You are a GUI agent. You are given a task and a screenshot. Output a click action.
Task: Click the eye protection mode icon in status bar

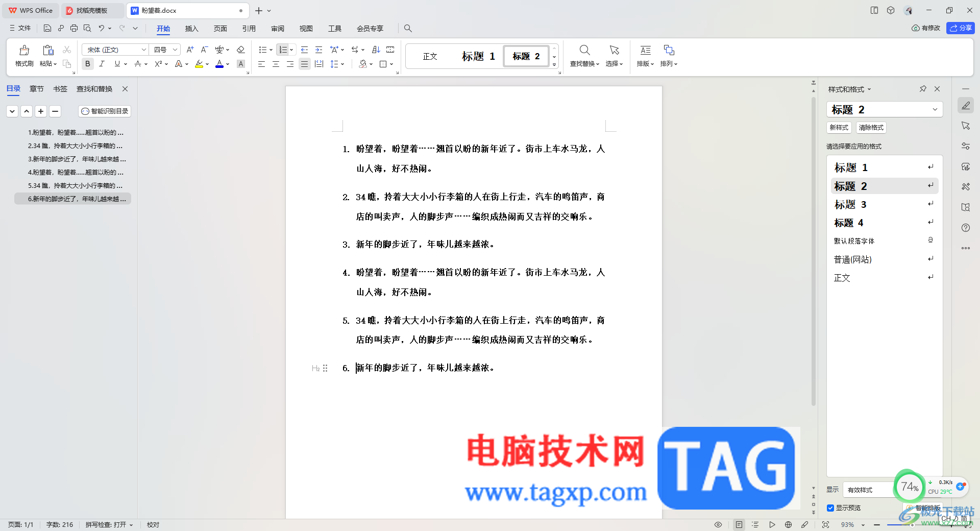point(718,524)
